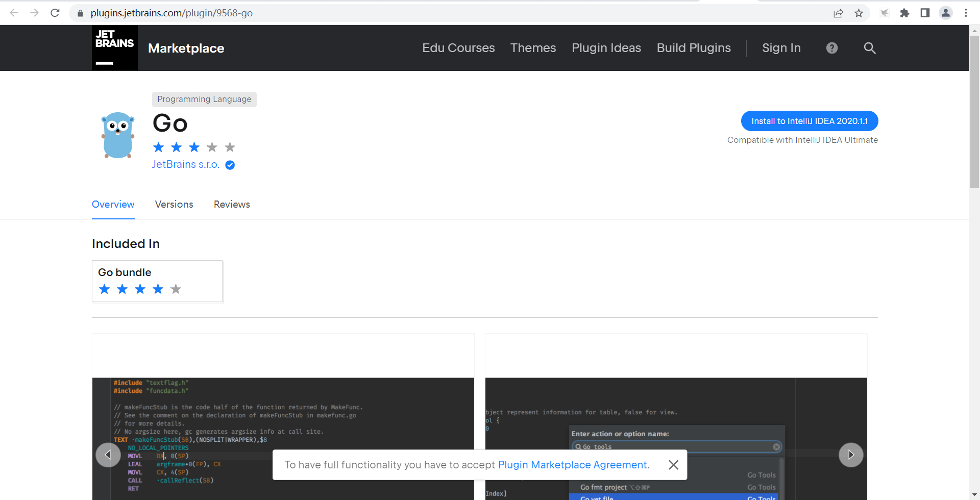The width and height of the screenshot is (980, 500).
Task: Click the verified vendor checkmark badge
Action: 230,165
